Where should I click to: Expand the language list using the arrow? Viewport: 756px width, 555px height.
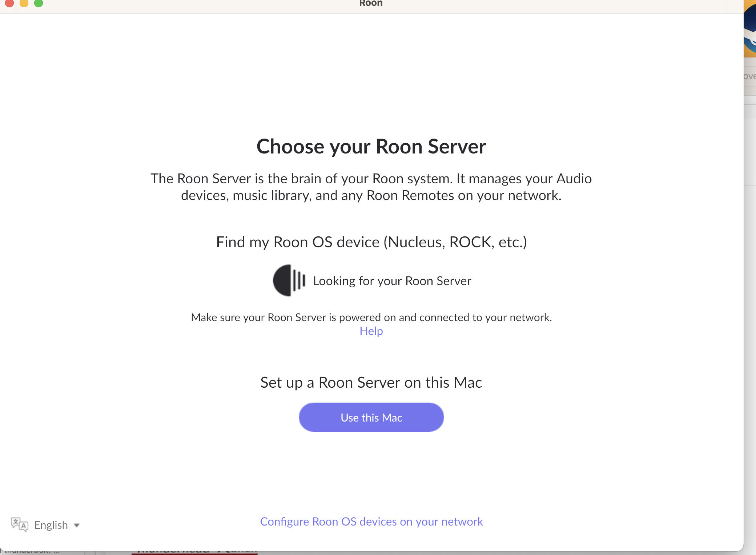(77, 525)
